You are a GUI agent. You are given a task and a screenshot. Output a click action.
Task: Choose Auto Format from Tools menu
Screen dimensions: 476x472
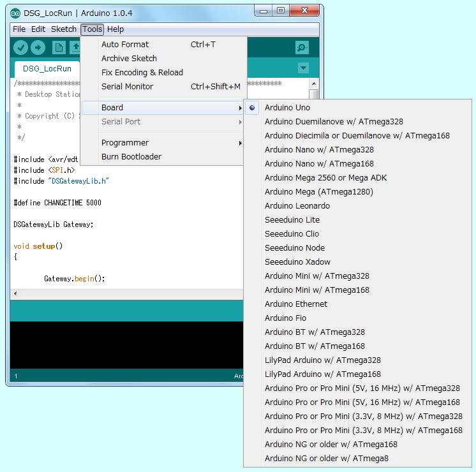[163, 45]
